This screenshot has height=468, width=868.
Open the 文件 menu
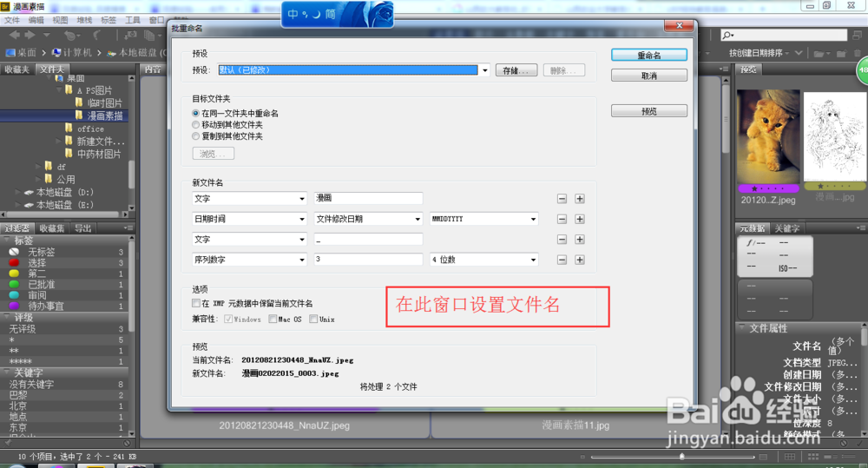click(11, 20)
